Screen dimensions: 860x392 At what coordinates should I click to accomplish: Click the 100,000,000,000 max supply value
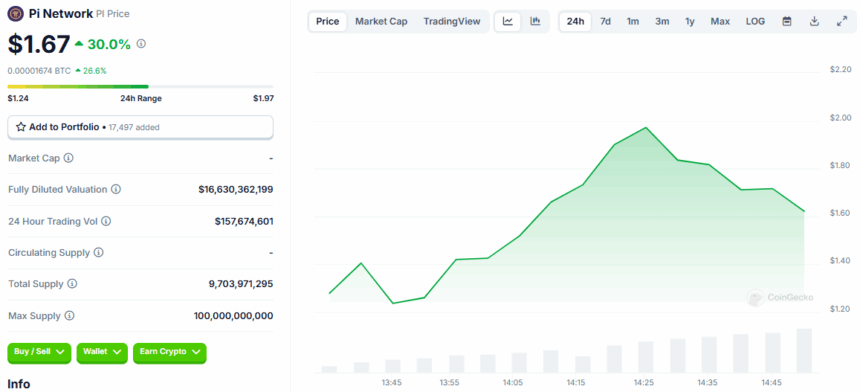[234, 316]
